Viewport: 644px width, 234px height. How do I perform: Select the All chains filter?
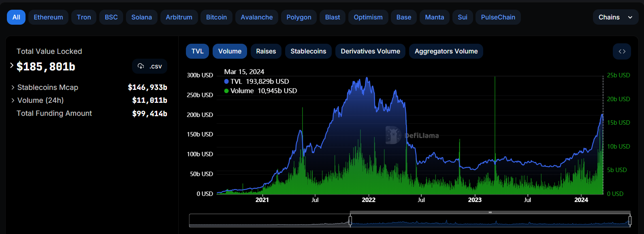16,17
